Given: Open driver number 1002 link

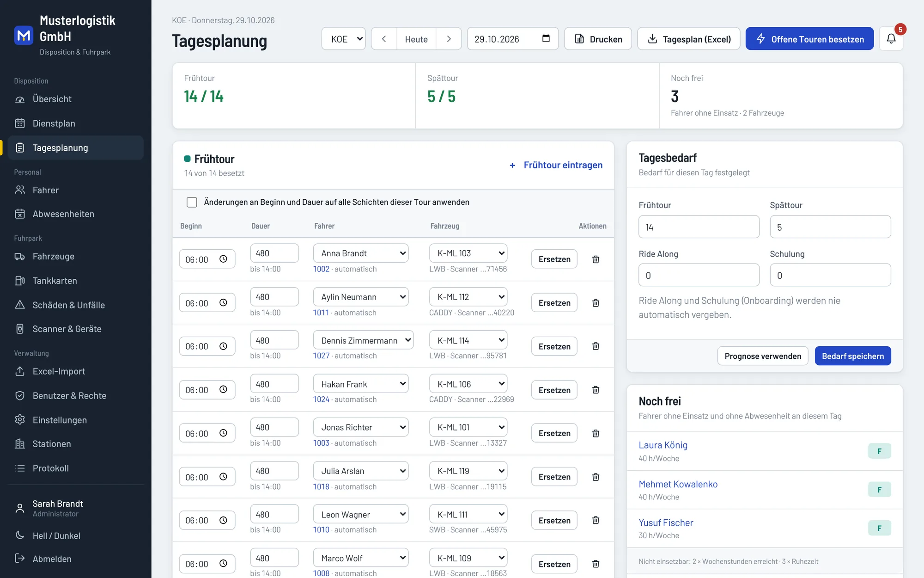Looking at the screenshot, I should click(321, 269).
